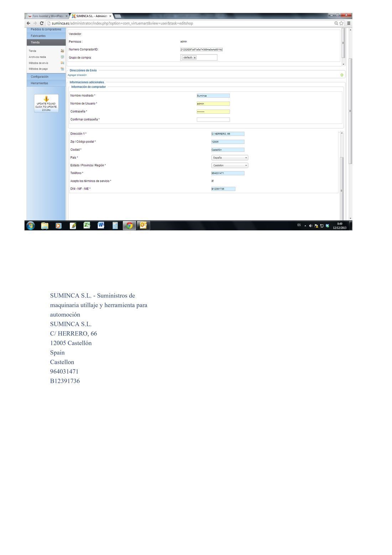Click the Agregar dirección link
This screenshot has width=392, height=555.
(x=77, y=75)
